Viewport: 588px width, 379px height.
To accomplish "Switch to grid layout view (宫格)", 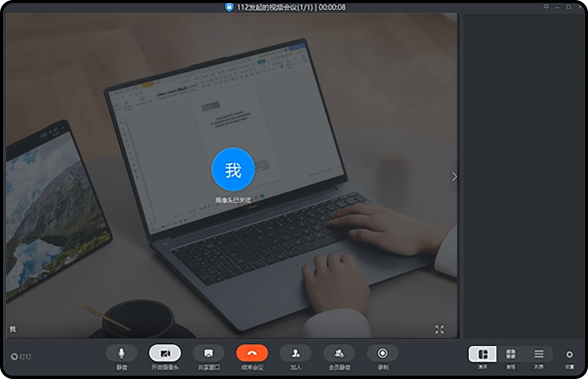I will coord(511,354).
